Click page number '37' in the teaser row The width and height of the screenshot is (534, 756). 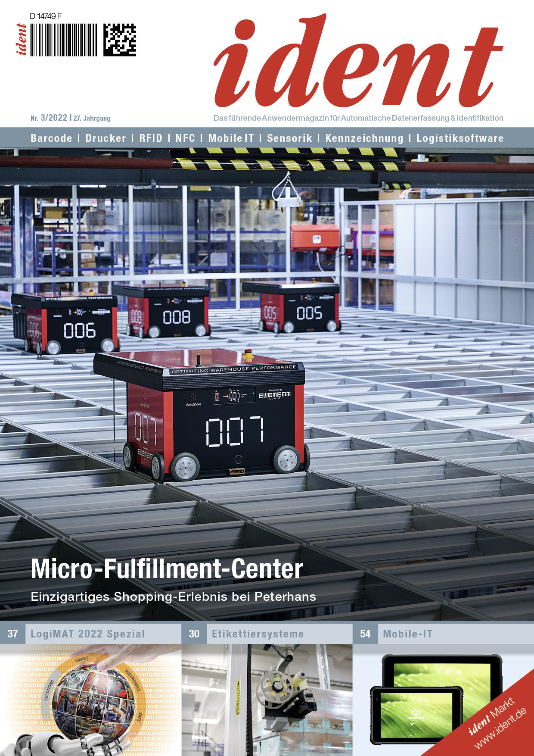(12, 634)
